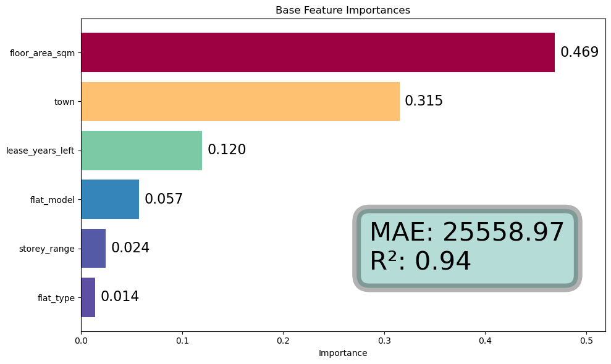611x364 pixels.
Task: Click the small flat_type bar
Action: 88,297
